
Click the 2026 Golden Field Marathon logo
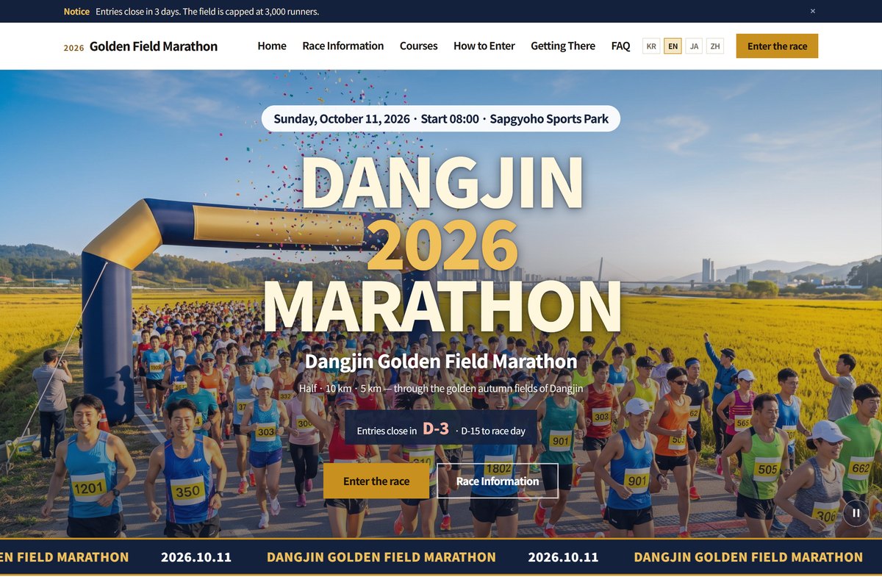click(x=140, y=46)
